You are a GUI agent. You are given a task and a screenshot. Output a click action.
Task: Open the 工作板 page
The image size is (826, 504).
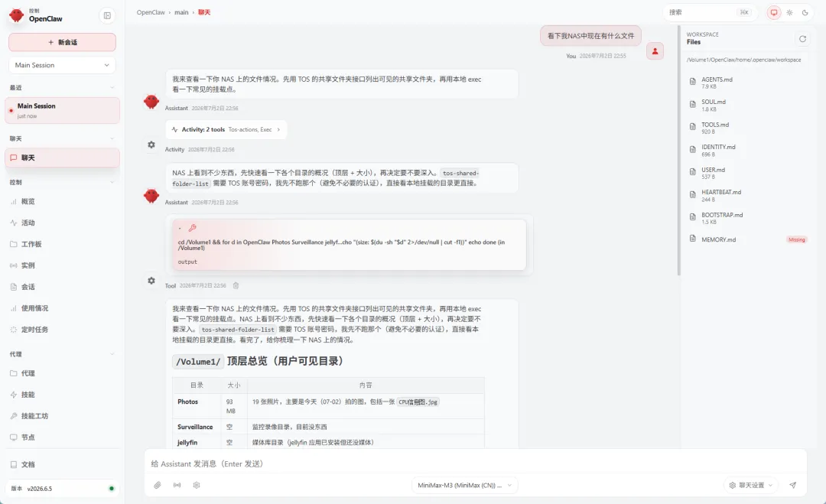62,245
